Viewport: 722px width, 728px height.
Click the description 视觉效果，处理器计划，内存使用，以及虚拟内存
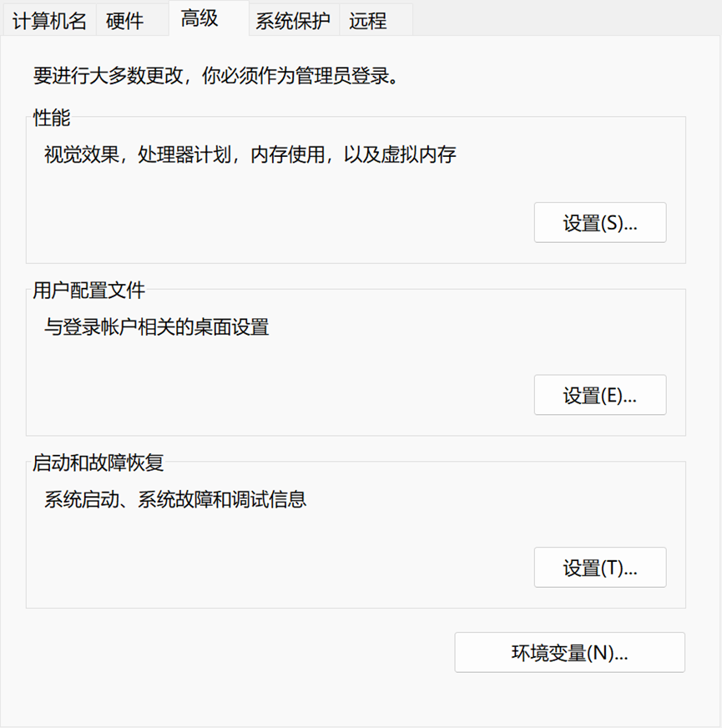pos(250,154)
